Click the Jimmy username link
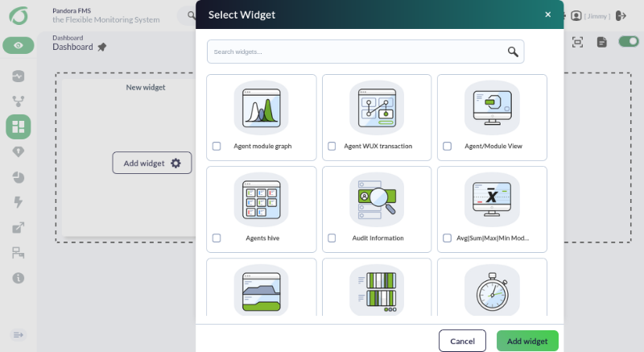 click(597, 16)
